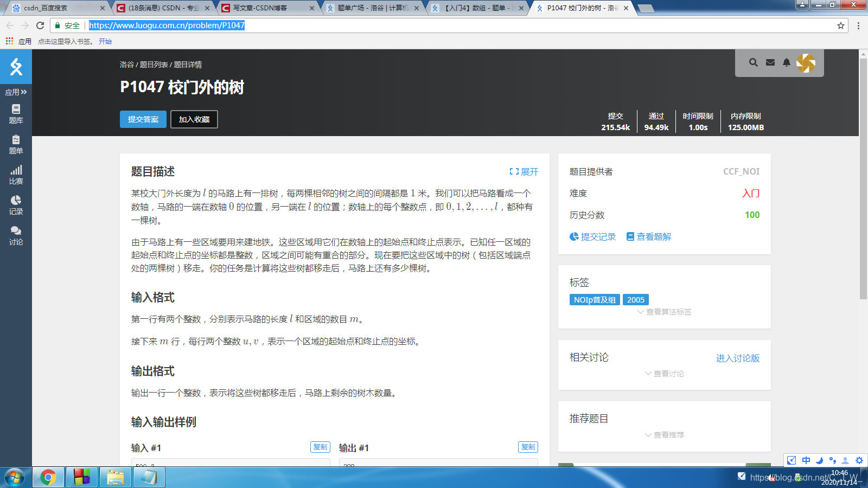Image resolution: width=868 pixels, height=488 pixels.
Task: Switch to the 写文章-CSDN博客 tab
Action: coord(266,8)
